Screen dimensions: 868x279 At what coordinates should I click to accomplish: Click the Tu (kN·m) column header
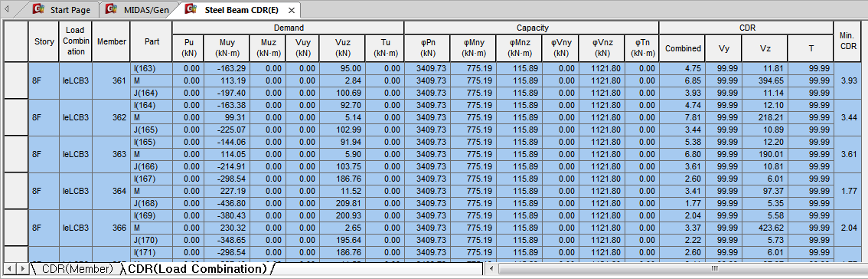click(385, 48)
